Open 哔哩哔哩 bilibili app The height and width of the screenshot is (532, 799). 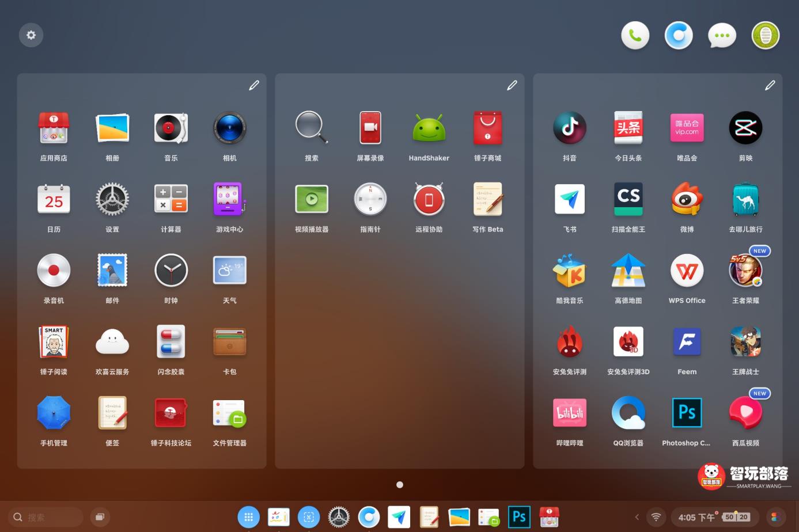coord(570,413)
